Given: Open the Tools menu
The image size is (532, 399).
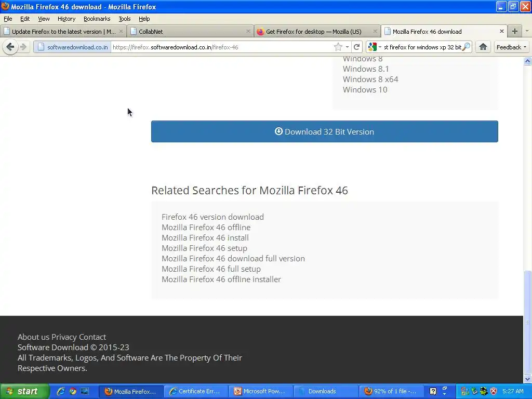Looking at the screenshot, I should [x=125, y=19].
